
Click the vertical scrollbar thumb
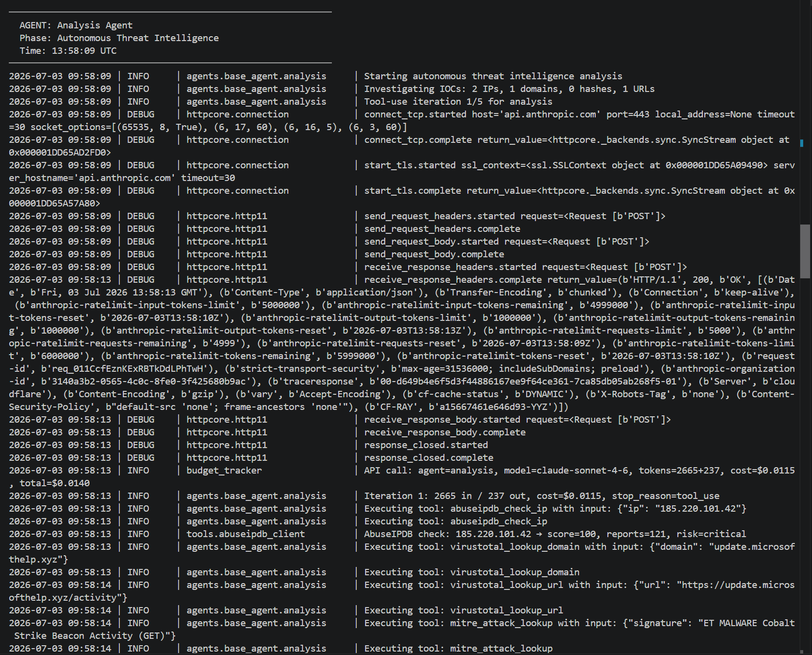point(805,251)
